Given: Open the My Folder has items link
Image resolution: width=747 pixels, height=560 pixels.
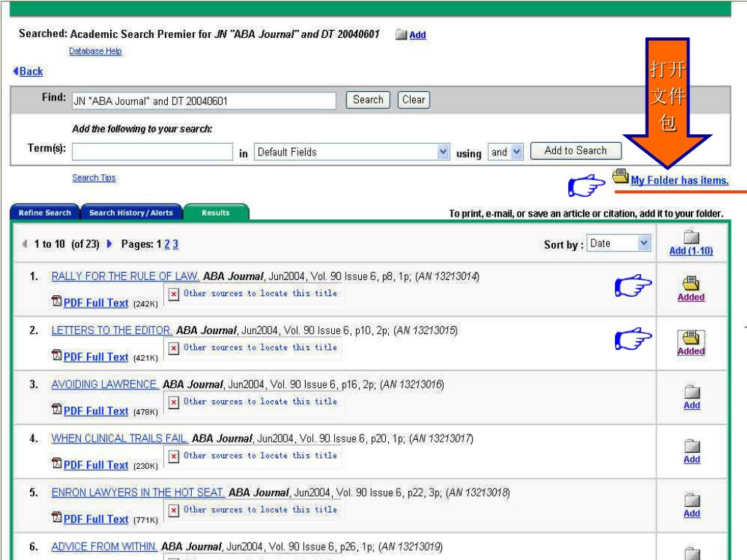Looking at the screenshot, I should (680, 180).
